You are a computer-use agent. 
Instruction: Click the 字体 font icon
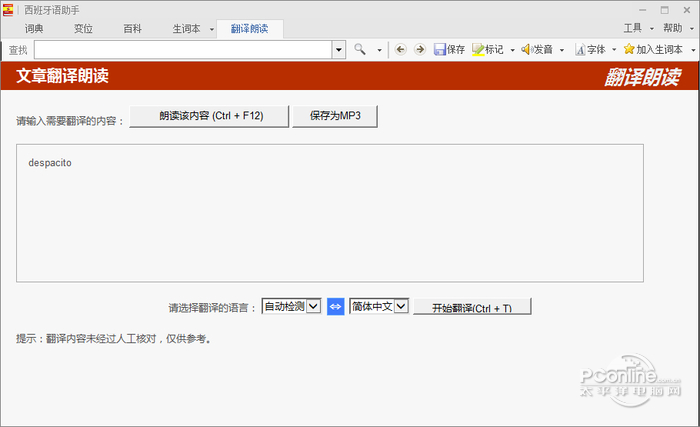pyautogui.click(x=580, y=50)
